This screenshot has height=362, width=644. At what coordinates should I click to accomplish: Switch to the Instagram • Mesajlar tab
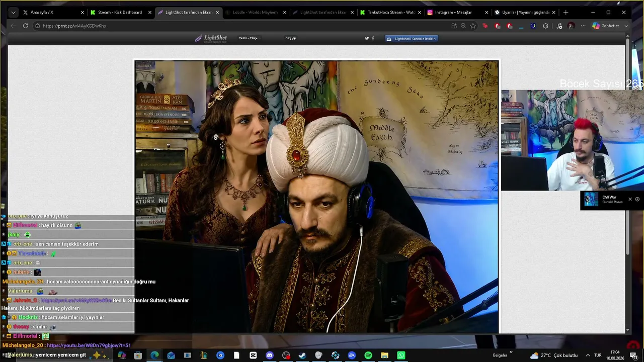point(458,13)
